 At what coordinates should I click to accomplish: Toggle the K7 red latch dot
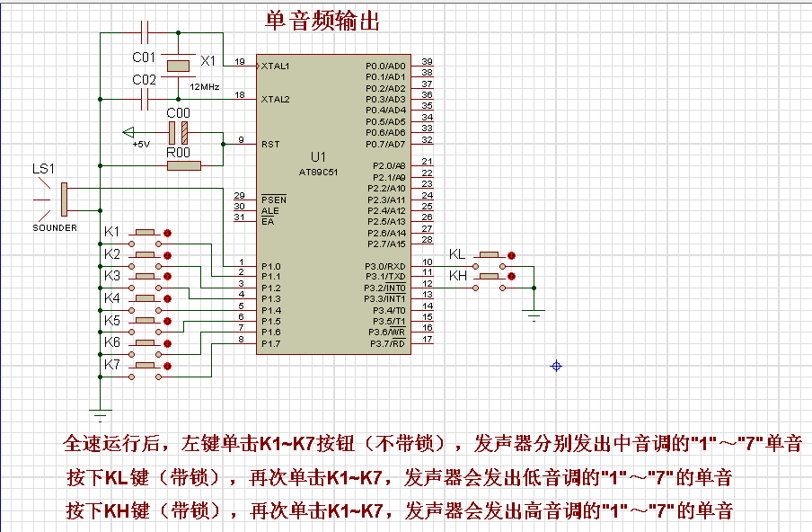click(x=167, y=367)
